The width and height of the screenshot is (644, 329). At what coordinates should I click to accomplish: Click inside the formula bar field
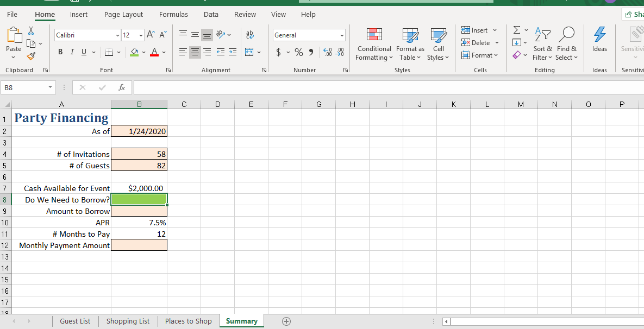(x=389, y=87)
